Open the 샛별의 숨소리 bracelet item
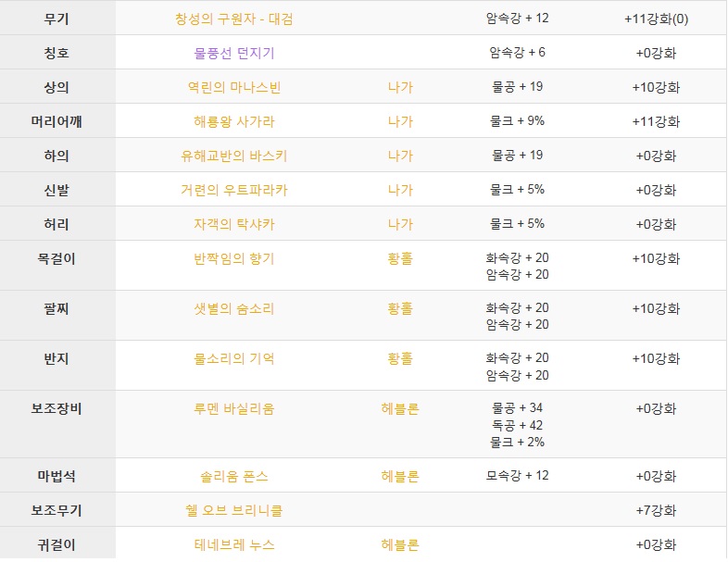Screen dimensions: 728x562 [233, 309]
